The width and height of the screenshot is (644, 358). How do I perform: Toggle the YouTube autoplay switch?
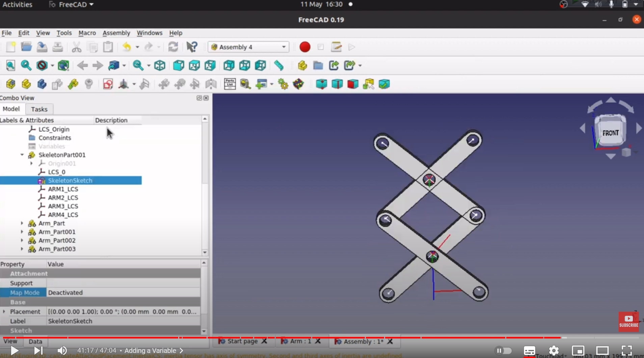tap(503, 351)
